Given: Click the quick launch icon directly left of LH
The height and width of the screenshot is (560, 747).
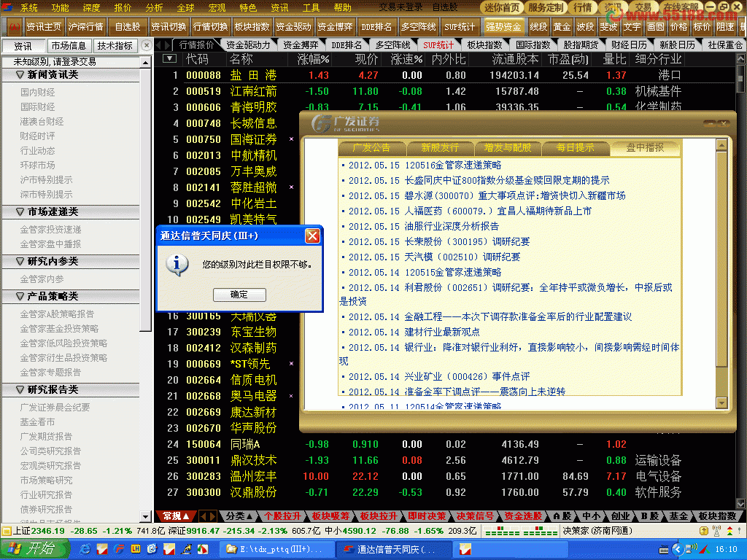Looking at the screenshot, I should tap(119, 549).
